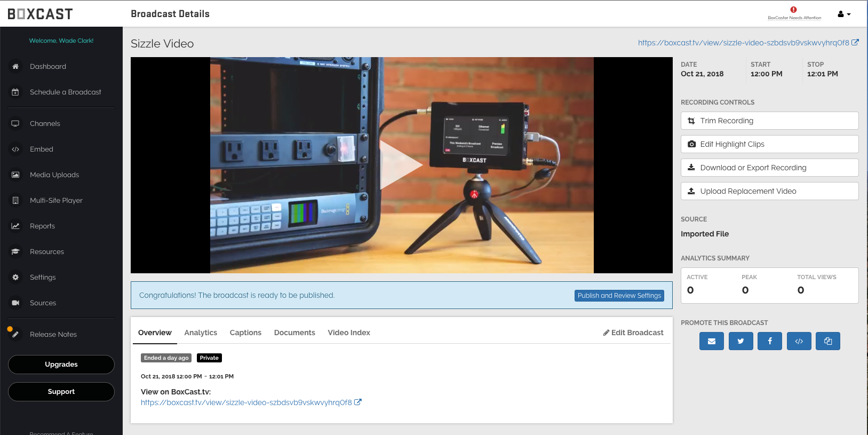Open the Captions tab

(x=245, y=333)
